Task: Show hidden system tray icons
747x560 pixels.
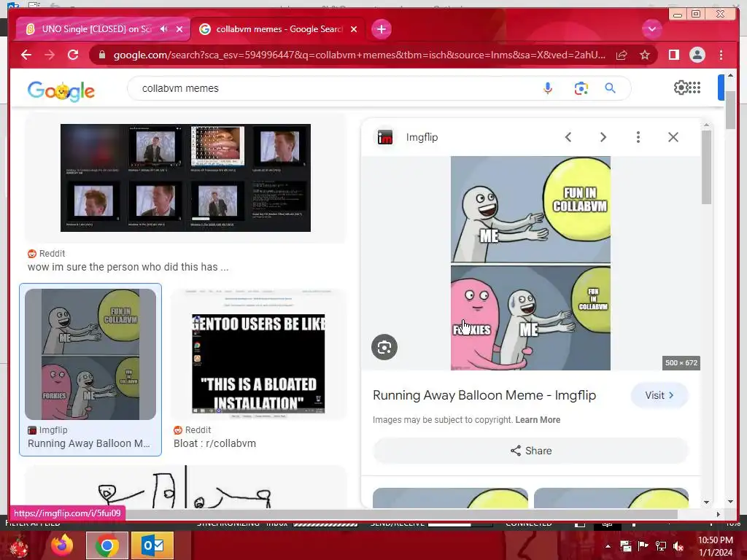Action: coord(608,546)
